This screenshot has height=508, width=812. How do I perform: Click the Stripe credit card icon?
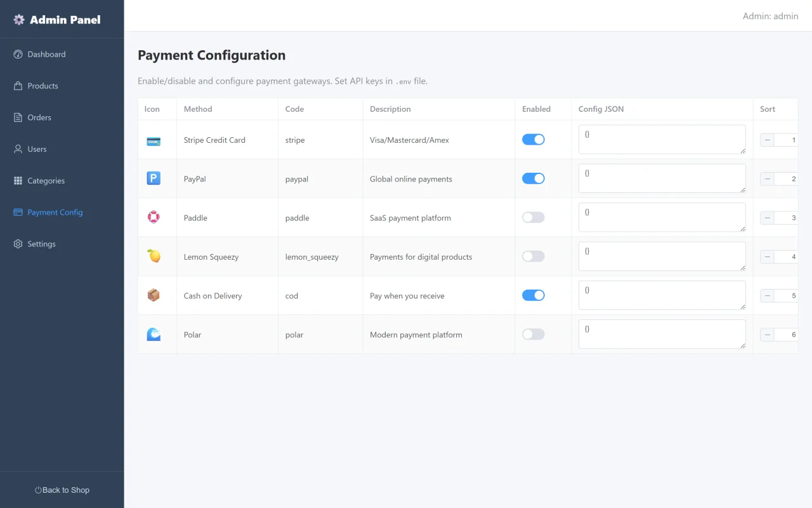pos(154,140)
